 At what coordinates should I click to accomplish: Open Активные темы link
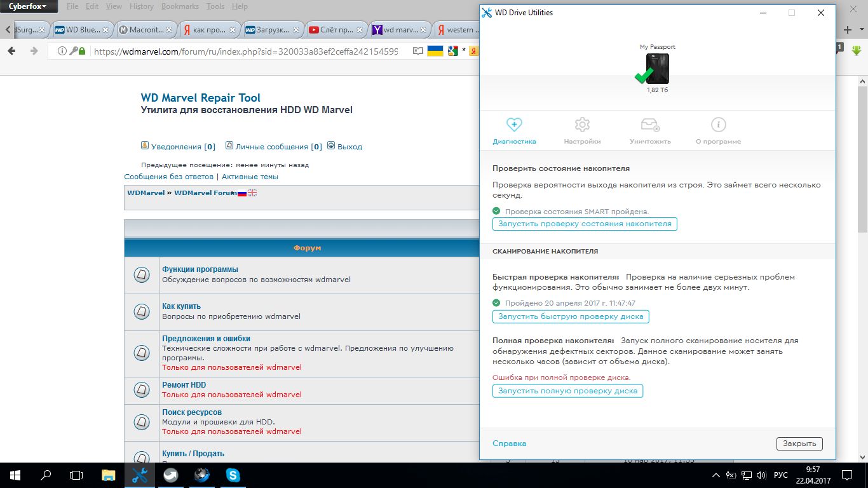click(x=250, y=177)
